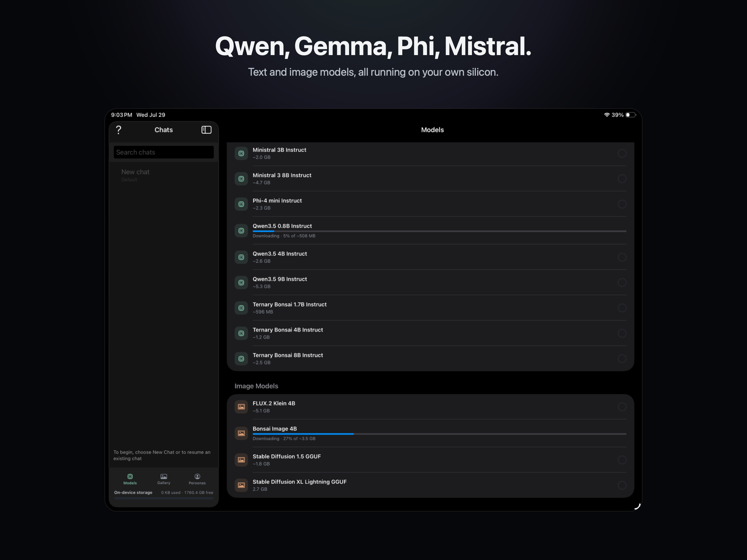Image resolution: width=747 pixels, height=560 pixels.
Task: Select the Qwen3.5 4B Instruct radio circle
Action: point(622,257)
